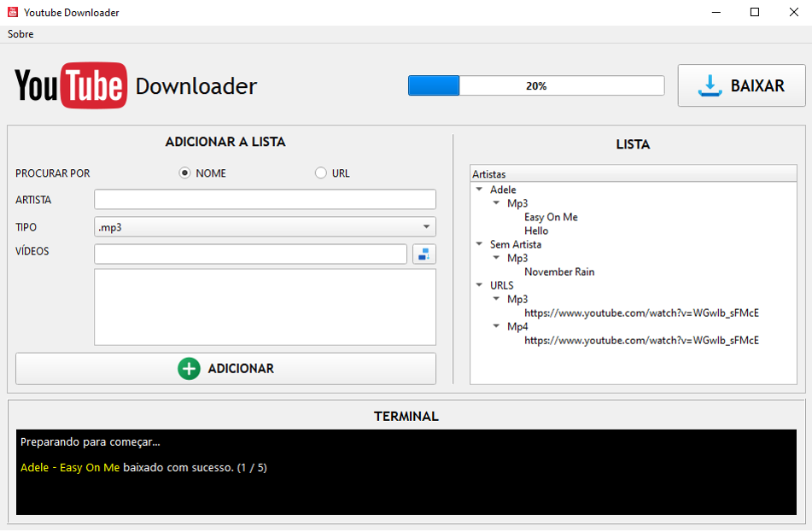Minimize the Youtube Downloader window
This screenshot has height=532, width=812.
tap(716, 13)
